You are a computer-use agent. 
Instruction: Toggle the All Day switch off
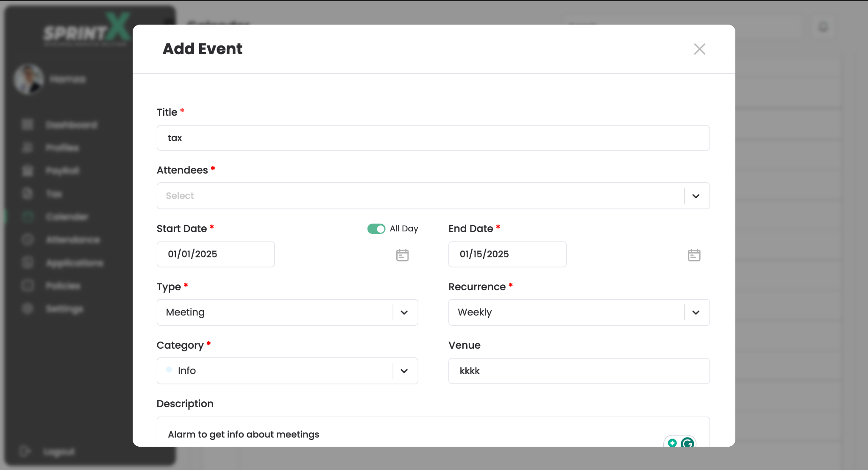(x=376, y=229)
